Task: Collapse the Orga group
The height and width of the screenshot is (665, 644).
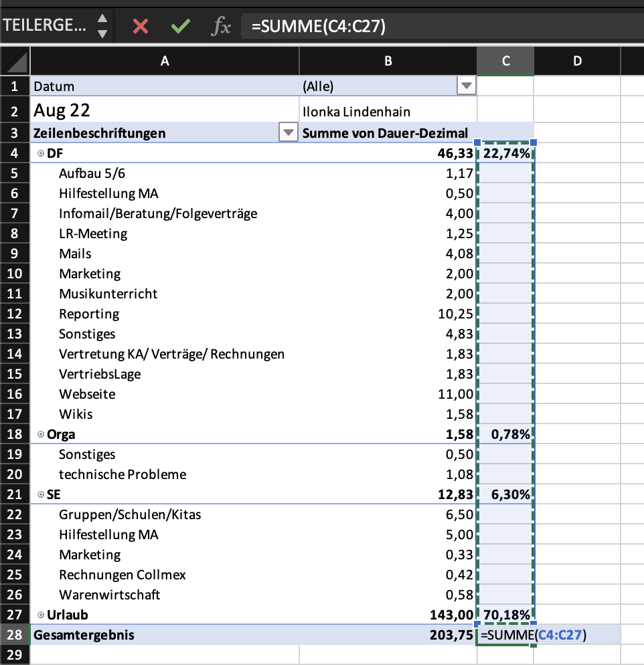Action: point(41,434)
